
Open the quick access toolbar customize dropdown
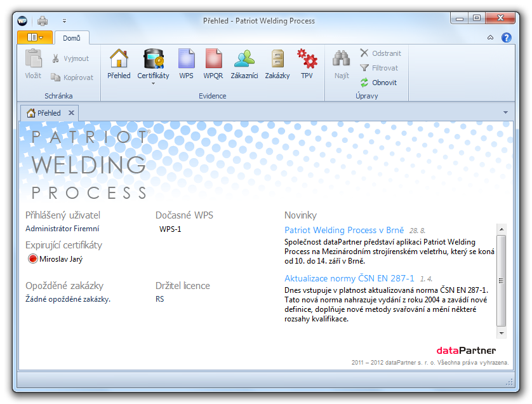(x=64, y=21)
